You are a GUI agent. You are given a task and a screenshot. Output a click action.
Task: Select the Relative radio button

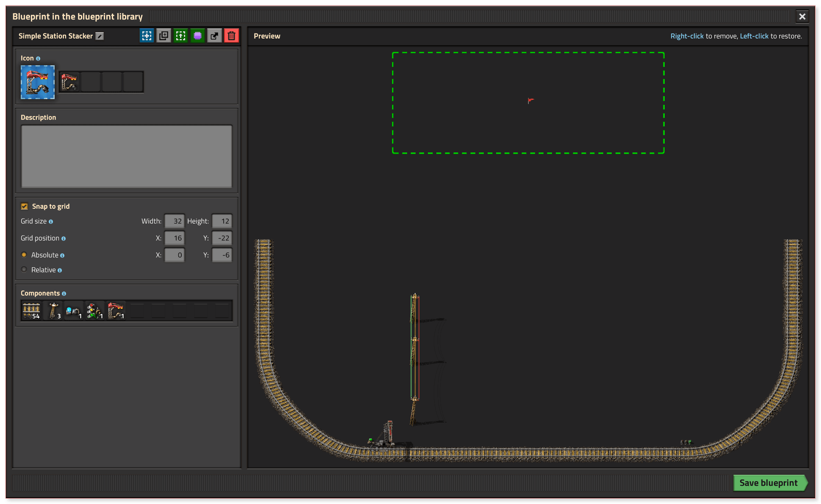pos(24,270)
